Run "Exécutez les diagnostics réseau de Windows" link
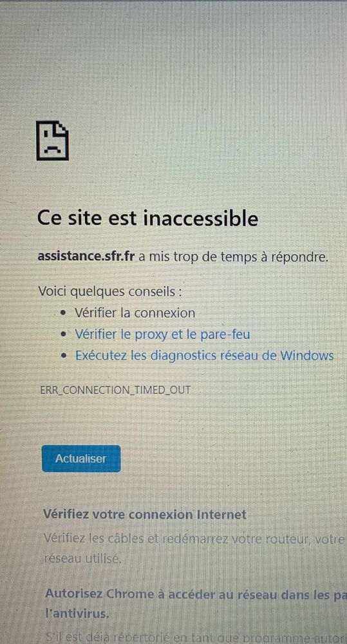This screenshot has width=347, height=644. (204, 355)
